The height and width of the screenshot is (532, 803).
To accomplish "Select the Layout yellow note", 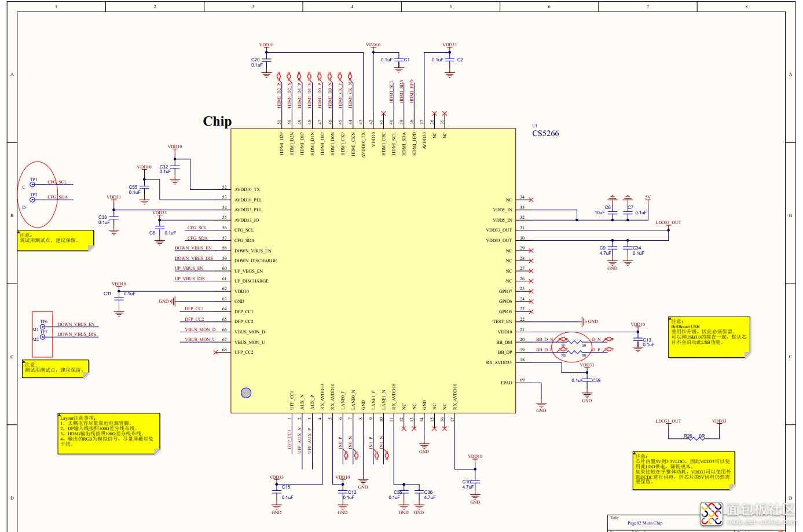I will point(109,434).
